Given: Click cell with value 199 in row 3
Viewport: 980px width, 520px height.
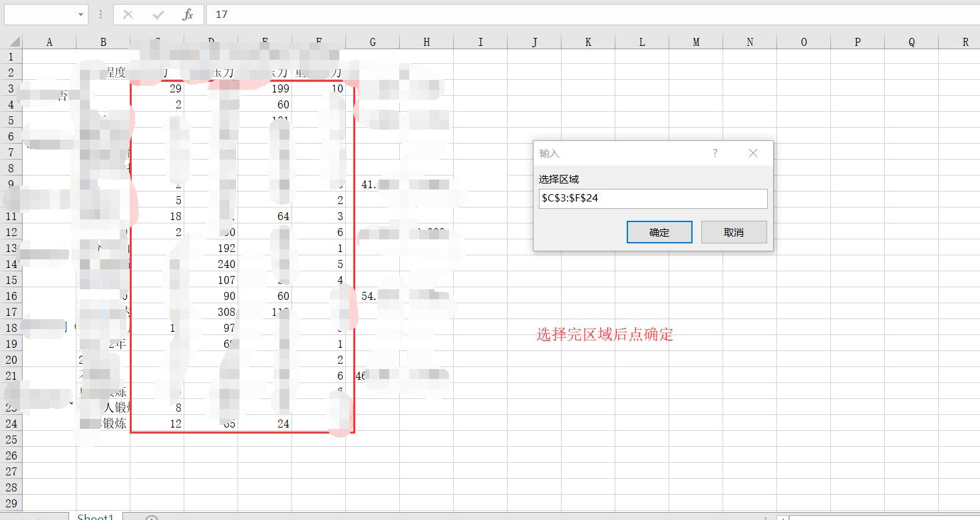Looking at the screenshot, I should click(265, 88).
